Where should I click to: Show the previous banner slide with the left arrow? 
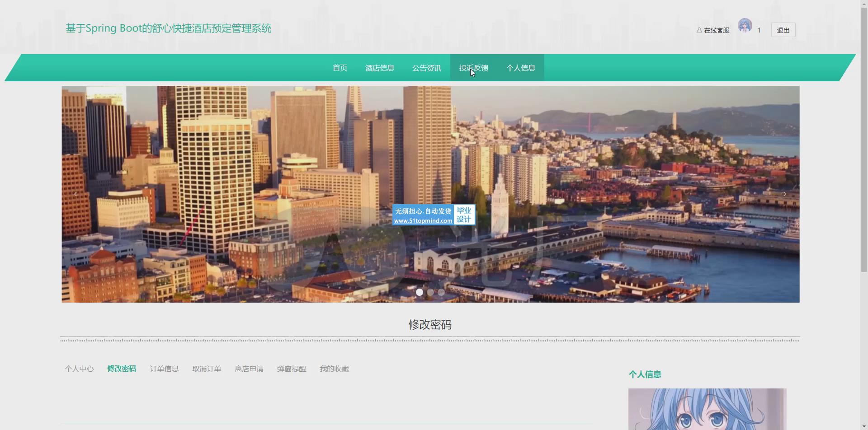point(75,194)
